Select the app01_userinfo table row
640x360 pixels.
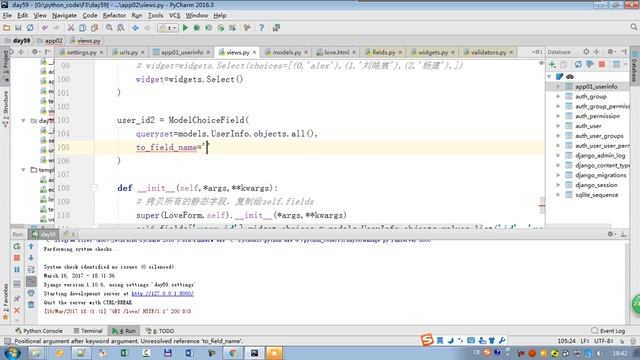pyautogui.click(x=588, y=87)
